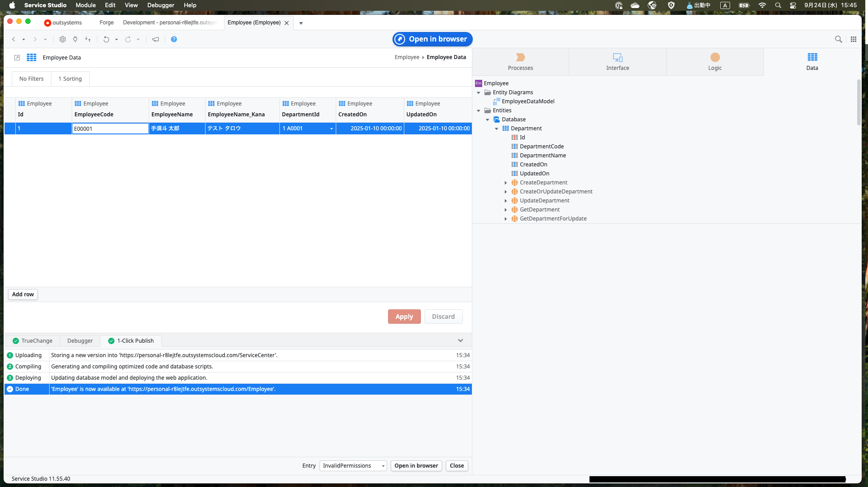Collapse the Entity Diagrams folder
Viewport: 868px width, 487px height.
point(479,92)
